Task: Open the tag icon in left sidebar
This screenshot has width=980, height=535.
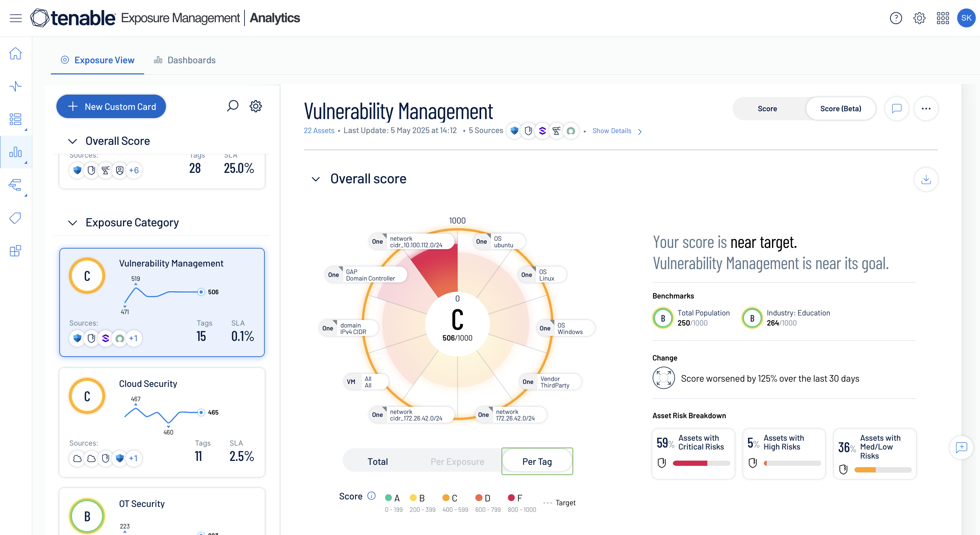Action: [16, 218]
